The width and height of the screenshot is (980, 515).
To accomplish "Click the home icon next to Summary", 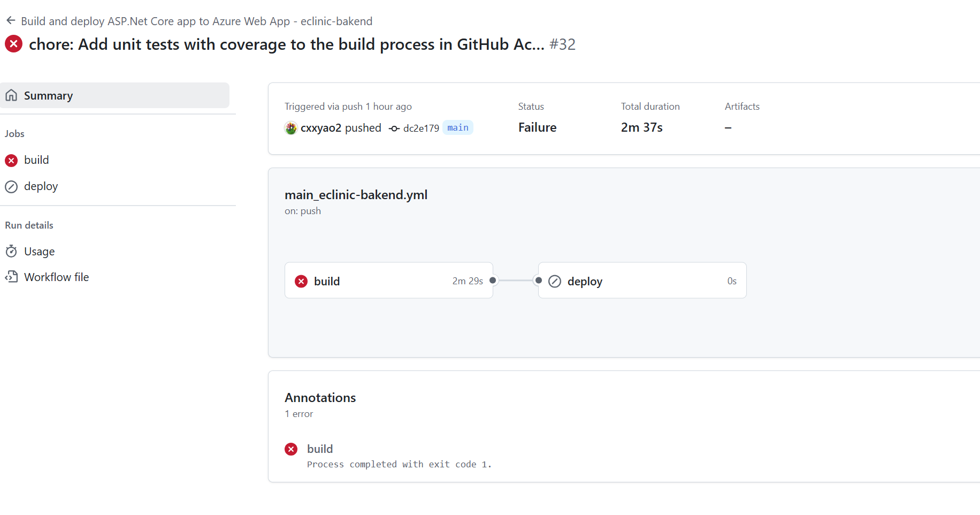I will 11,95.
